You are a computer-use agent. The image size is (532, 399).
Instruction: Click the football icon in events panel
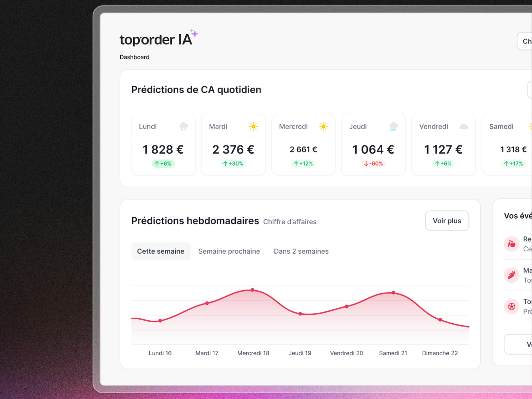tap(511, 306)
